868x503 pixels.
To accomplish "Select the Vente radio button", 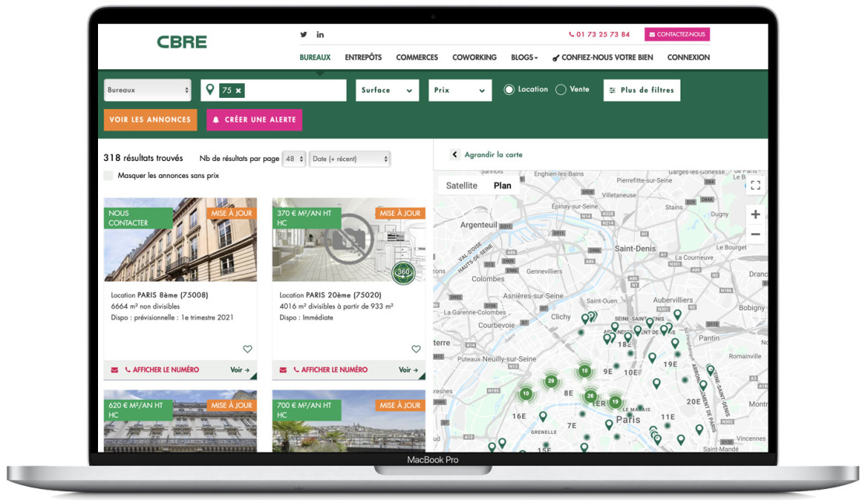I will (561, 89).
